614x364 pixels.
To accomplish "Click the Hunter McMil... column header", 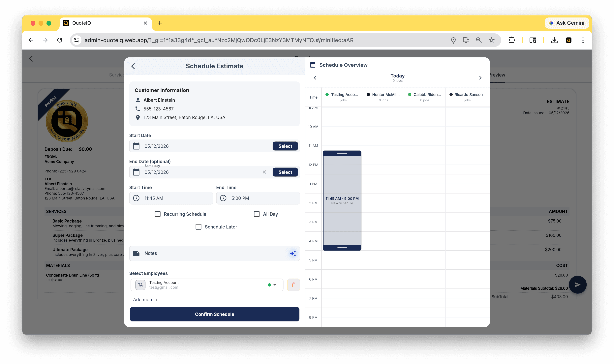I will click(x=383, y=97).
